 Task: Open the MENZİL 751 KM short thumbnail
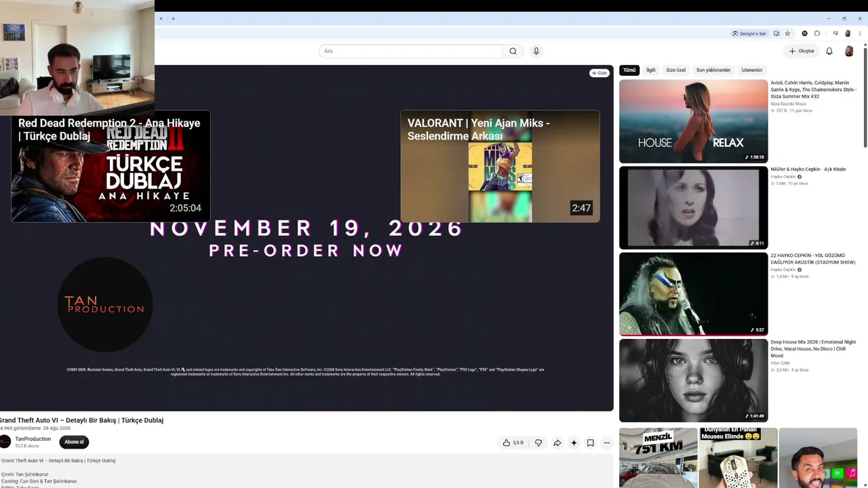coord(658,457)
